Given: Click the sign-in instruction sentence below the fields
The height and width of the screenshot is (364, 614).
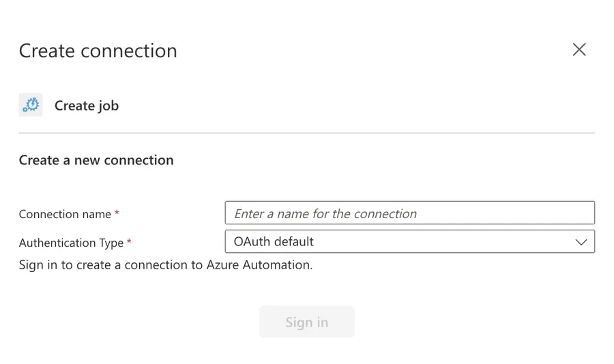Looking at the screenshot, I should (x=166, y=264).
